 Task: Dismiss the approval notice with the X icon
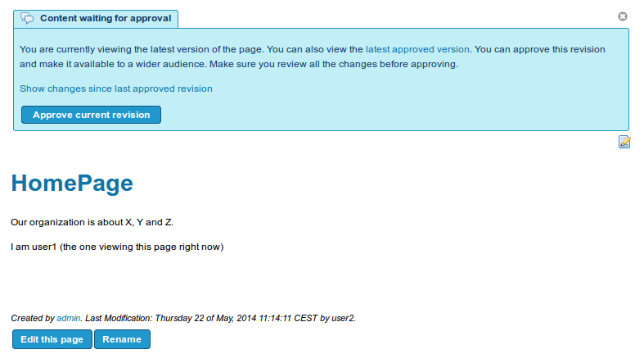point(623,16)
